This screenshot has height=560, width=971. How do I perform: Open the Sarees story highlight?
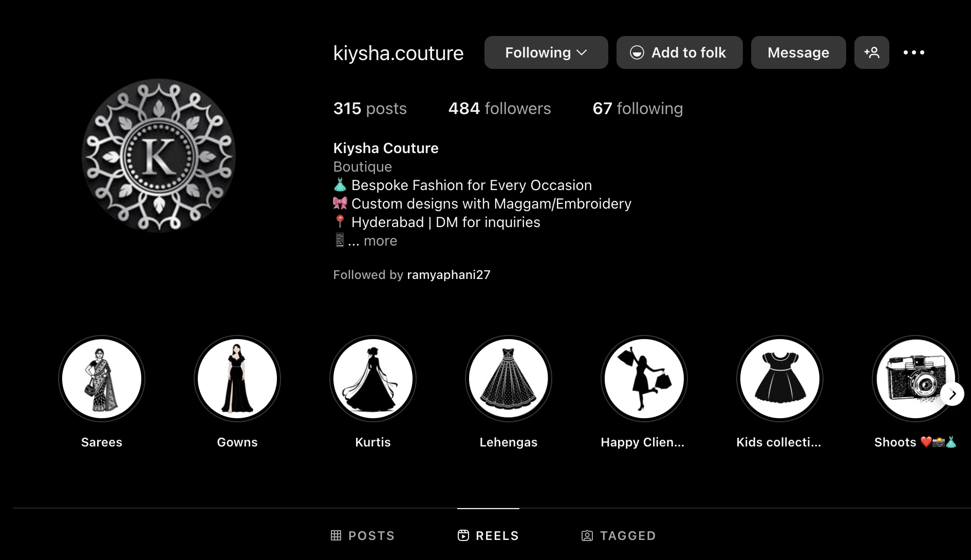pos(102,379)
